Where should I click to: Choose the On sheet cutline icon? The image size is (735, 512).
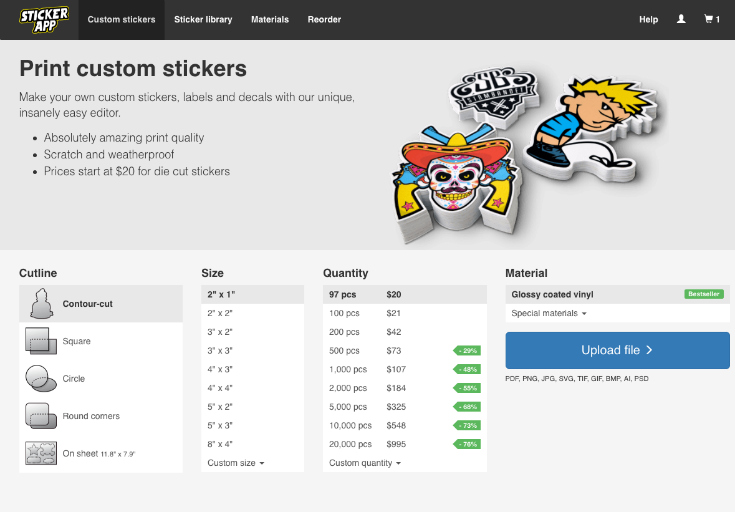point(40,453)
